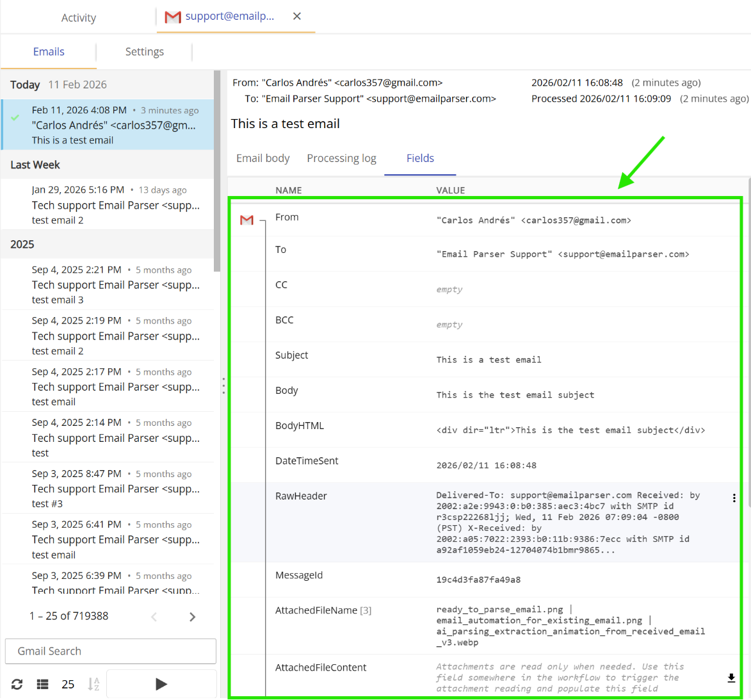Viewport: 751px width, 700px height.
Task: Open the Activity tab
Action: click(x=78, y=17)
